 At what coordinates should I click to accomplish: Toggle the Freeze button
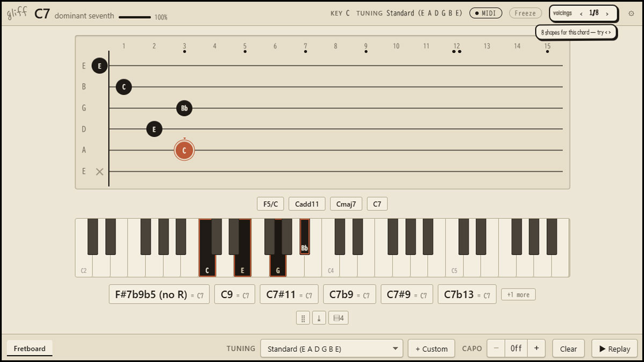coord(525,13)
